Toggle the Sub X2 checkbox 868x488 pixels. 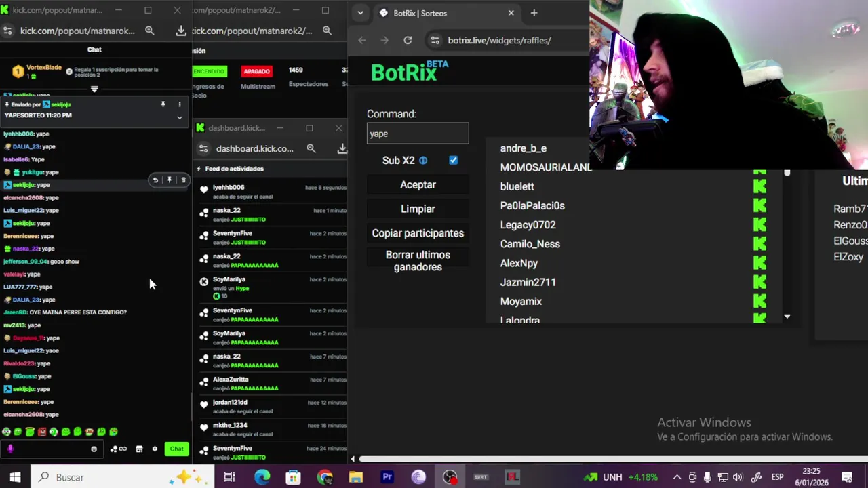453,160
